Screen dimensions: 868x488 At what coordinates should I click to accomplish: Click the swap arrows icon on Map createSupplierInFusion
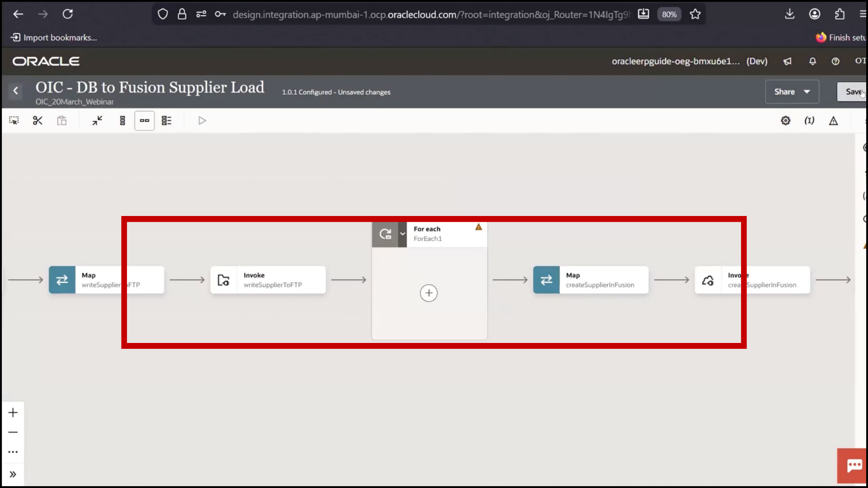(546, 280)
